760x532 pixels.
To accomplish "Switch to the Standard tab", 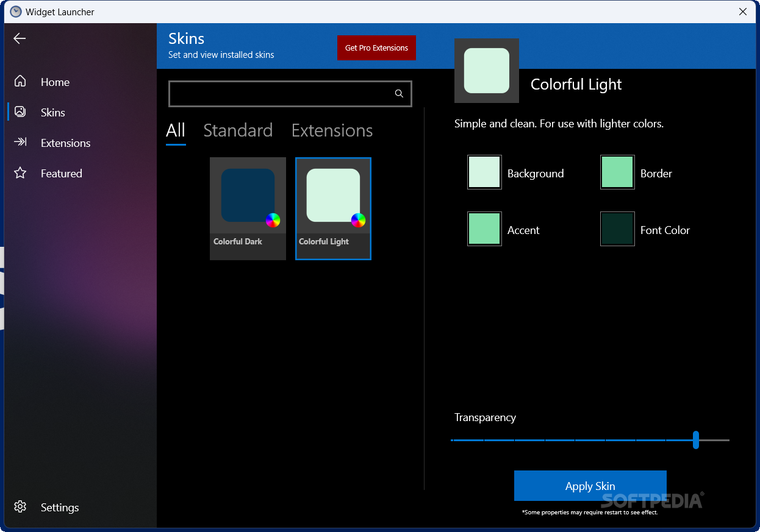I will [x=238, y=130].
